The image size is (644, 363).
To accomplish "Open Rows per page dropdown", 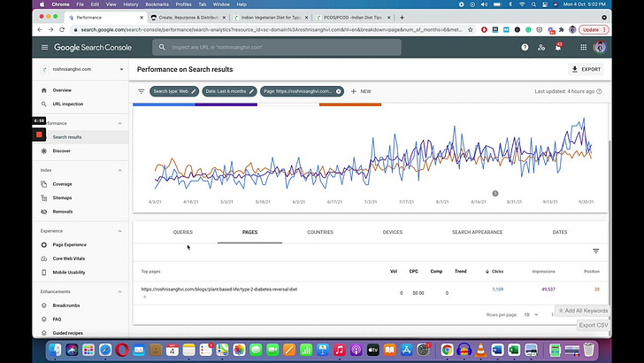I will 531,314.
